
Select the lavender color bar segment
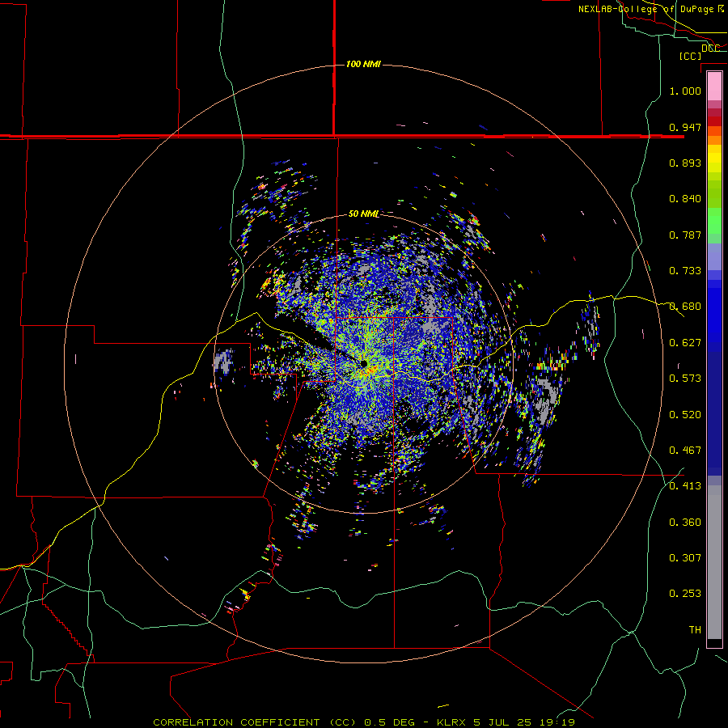click(x=714, y=256)
